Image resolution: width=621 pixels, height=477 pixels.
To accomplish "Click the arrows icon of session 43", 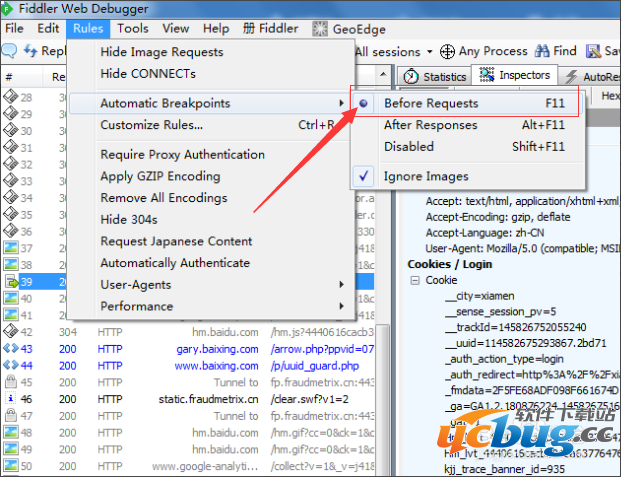I will (x=11, y=349).
